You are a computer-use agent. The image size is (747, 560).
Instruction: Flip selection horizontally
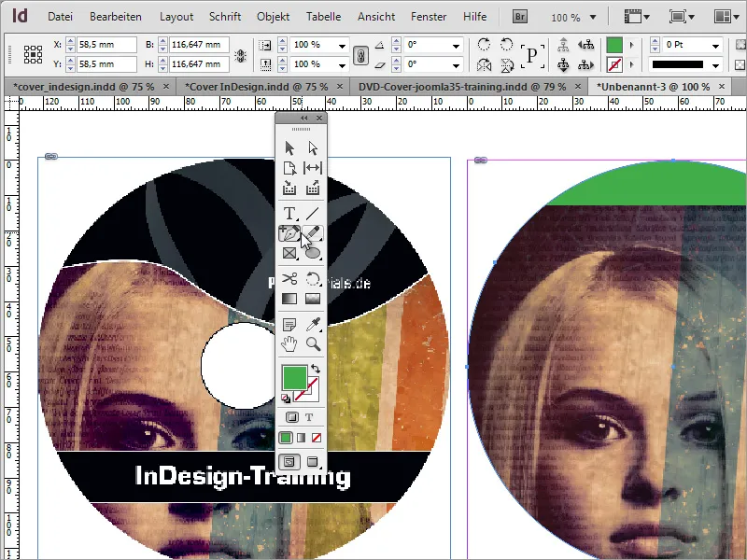point(484,65)
